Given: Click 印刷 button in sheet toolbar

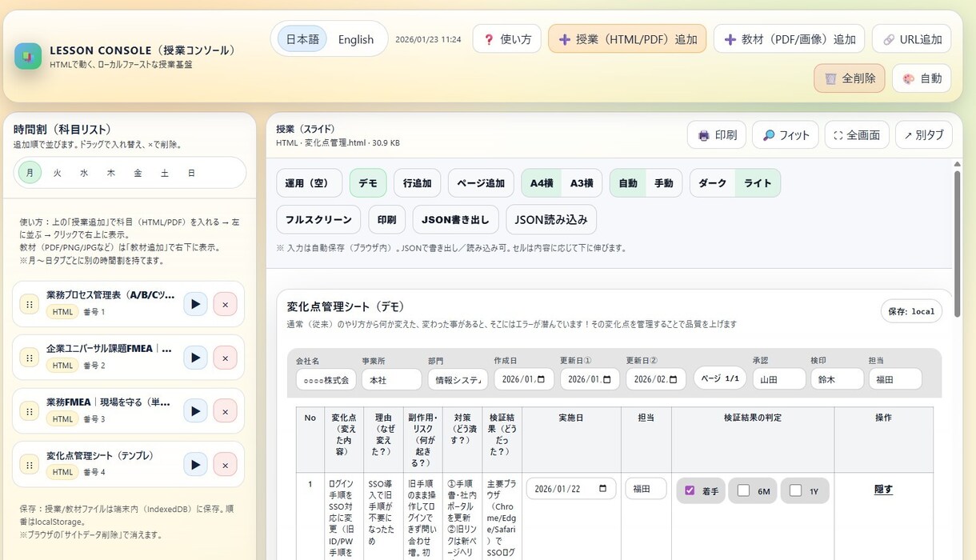Looking at the screenshot, I should (x=387, y=219).
